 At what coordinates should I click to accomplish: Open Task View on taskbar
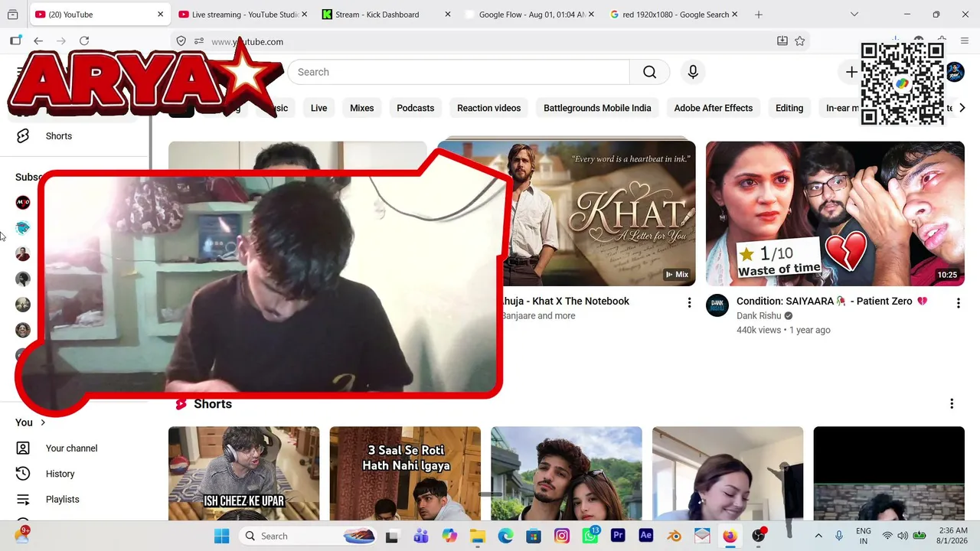point(392,536)
